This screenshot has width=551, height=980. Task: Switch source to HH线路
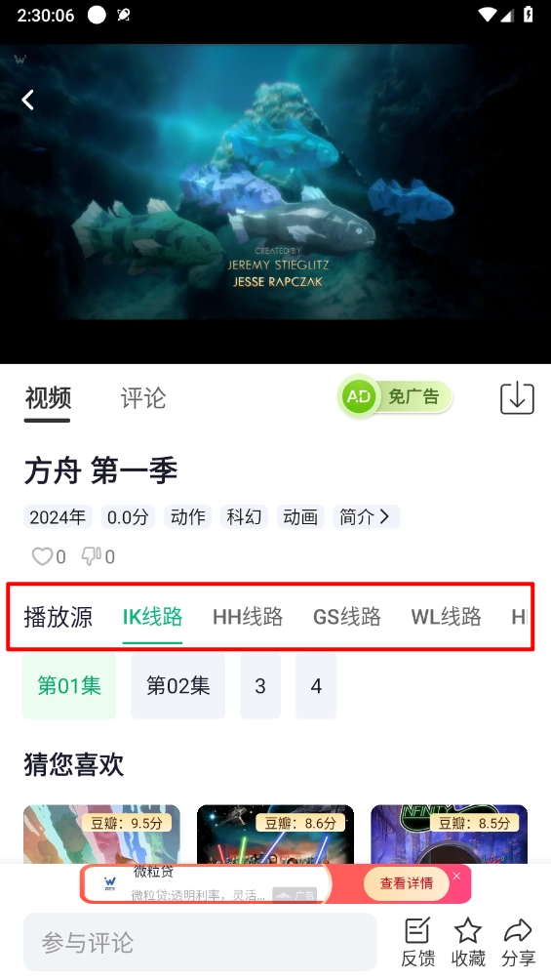point(248,617)
